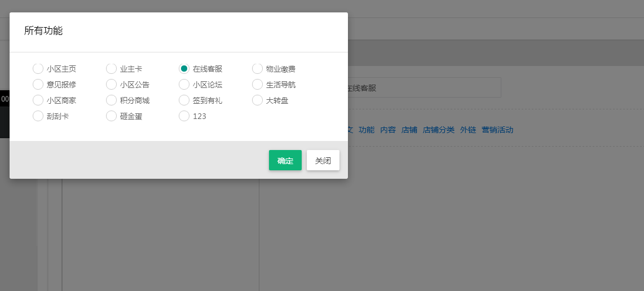Select the 小区公告 radio option
This screenshot has width=644, height=291.
(x=111, y=84)
